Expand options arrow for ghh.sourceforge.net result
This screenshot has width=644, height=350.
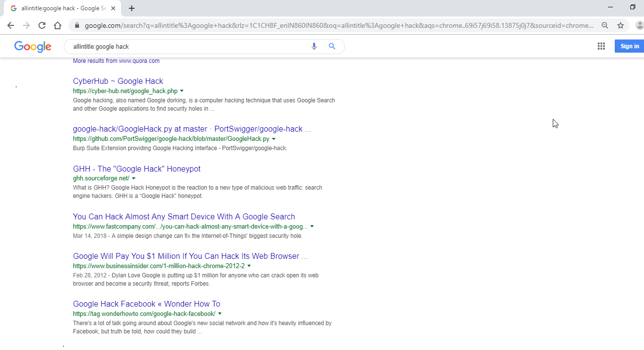(x=134, y=178)
